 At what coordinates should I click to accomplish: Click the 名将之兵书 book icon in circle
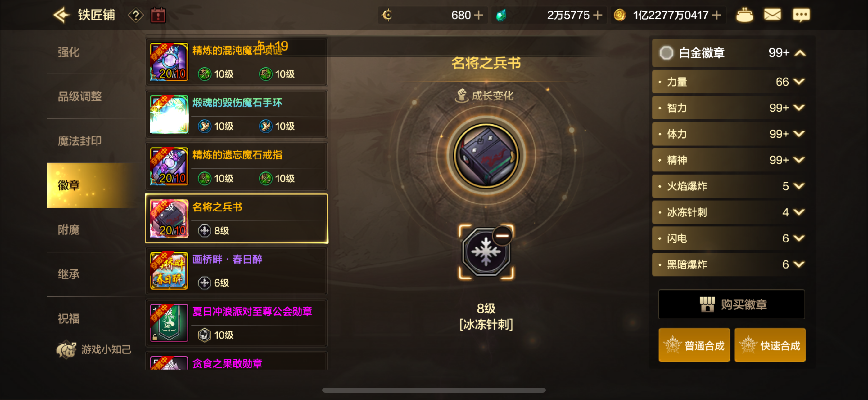486,155
